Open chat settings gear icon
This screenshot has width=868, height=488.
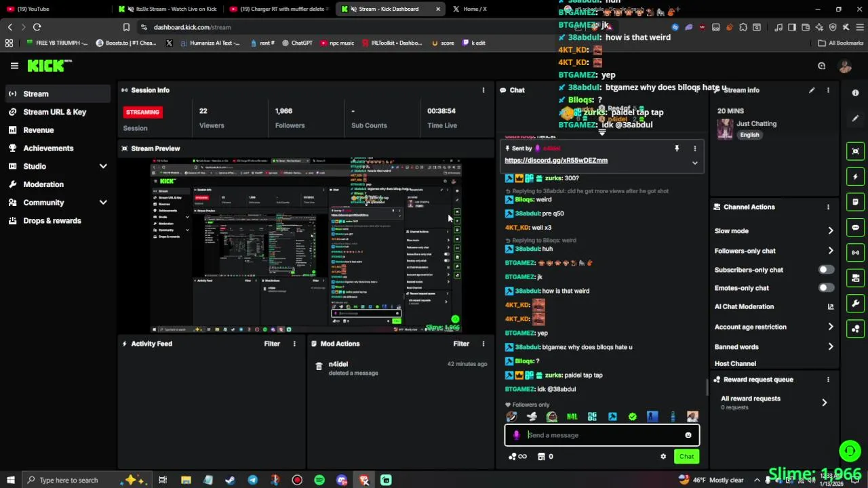pyautogui.click(x=663, y=457)
